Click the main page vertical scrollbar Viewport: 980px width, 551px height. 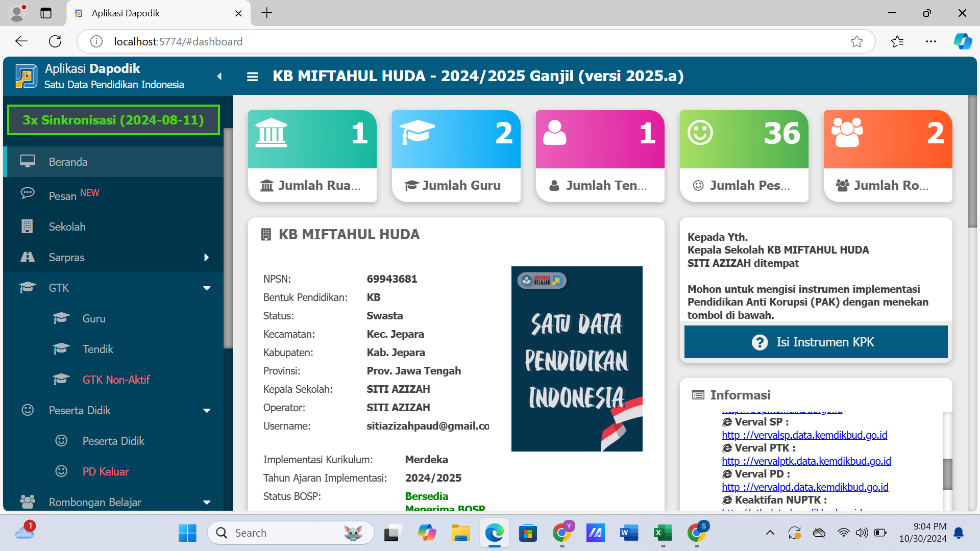click(972, 161)
